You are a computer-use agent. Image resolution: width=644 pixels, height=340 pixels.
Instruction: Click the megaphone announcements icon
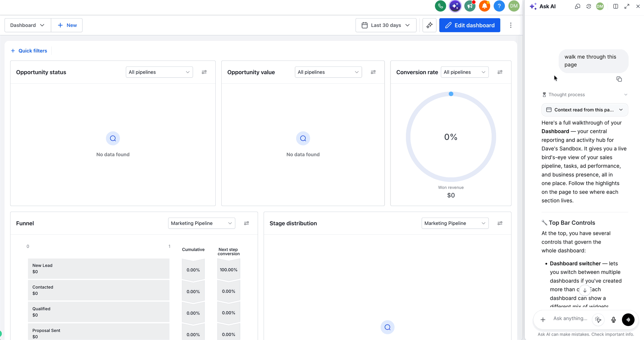tap(470, 6)
